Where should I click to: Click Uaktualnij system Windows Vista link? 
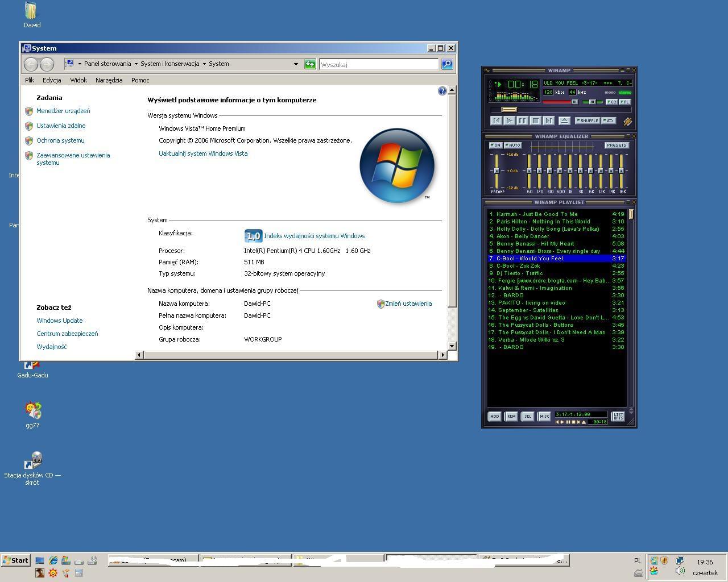click(203, 153)
